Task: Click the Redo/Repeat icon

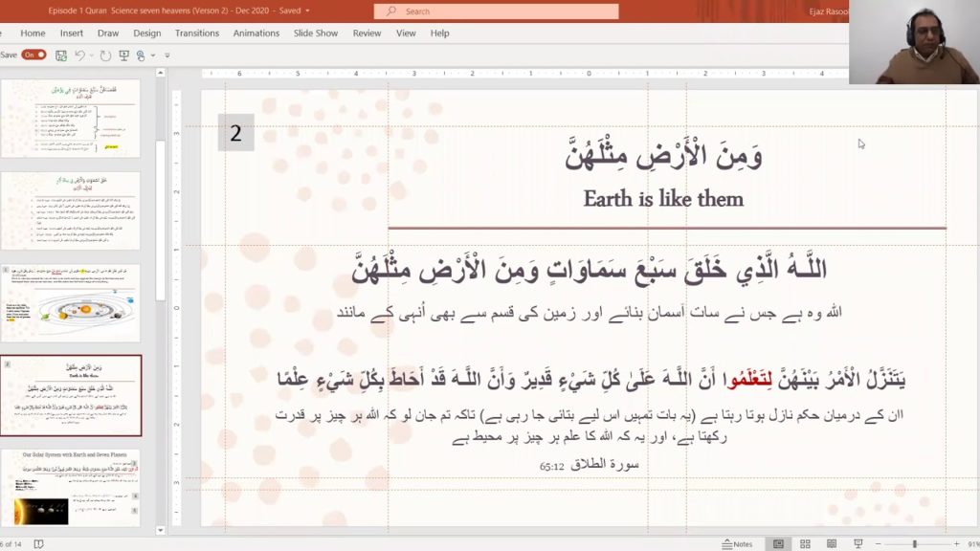Action: tap(105, 55)
